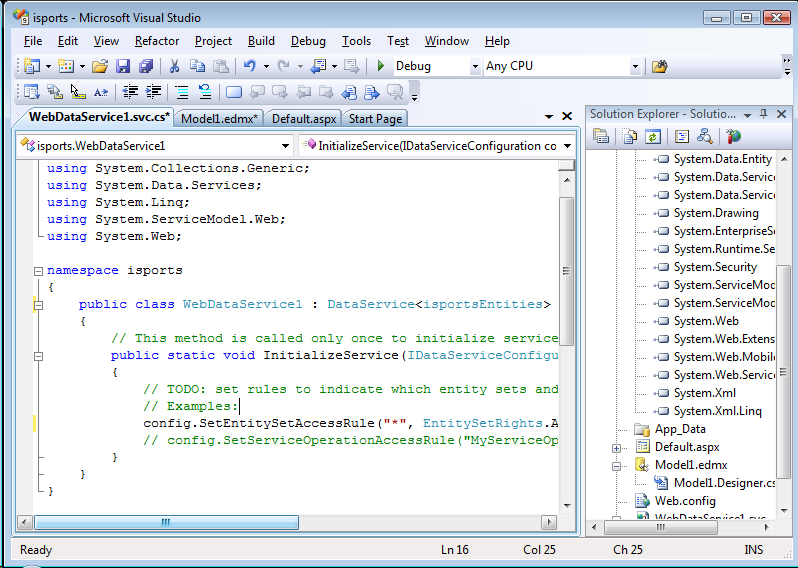Switch to the Model1.edmx tab
Image resolution: width=798 pixels, height=568 pixels.
[x=219, y=118]
